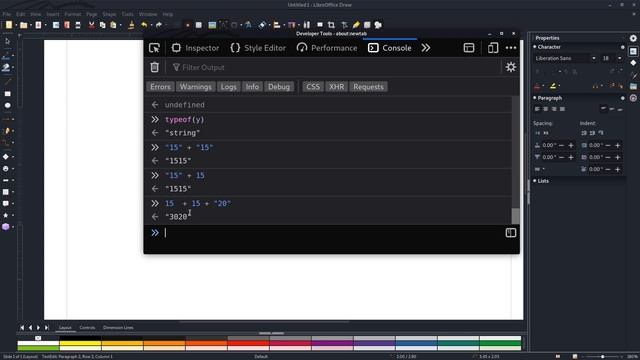Collapse the Character section in Properties
This screenshot has height=360, width=640.
[535, 47]
